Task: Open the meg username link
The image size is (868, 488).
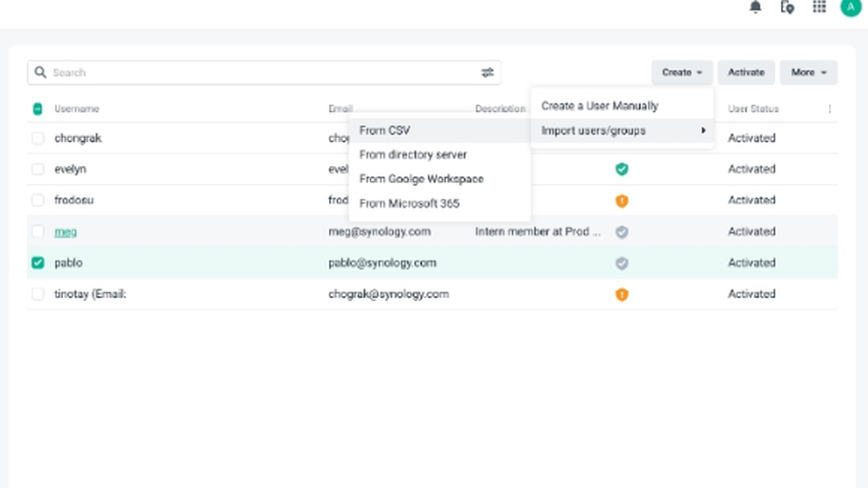Action: [66, 232]
